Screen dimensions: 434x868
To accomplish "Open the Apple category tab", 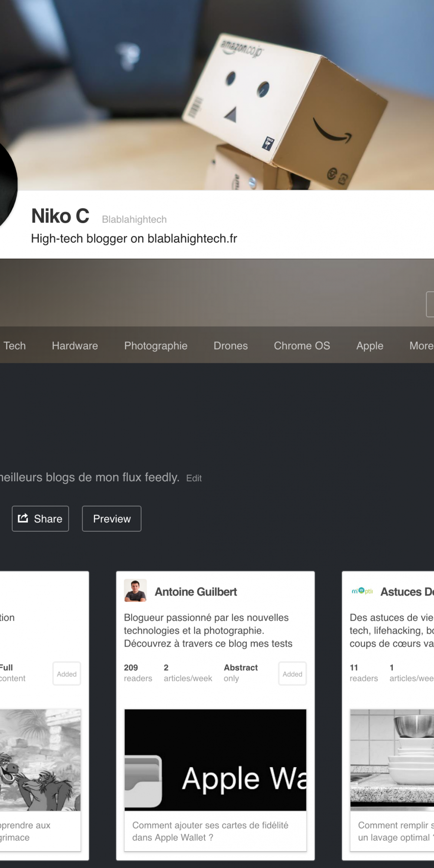I will pyautogui.click(x=370, y=346).
